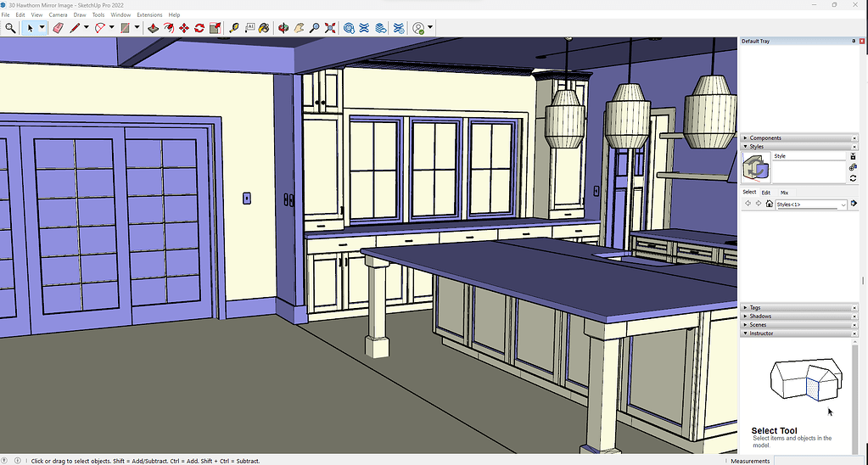The width and height of the screenshot is (868, 465).
Task: Choose the Move tool in toolbar
Action: click(184, 28)
